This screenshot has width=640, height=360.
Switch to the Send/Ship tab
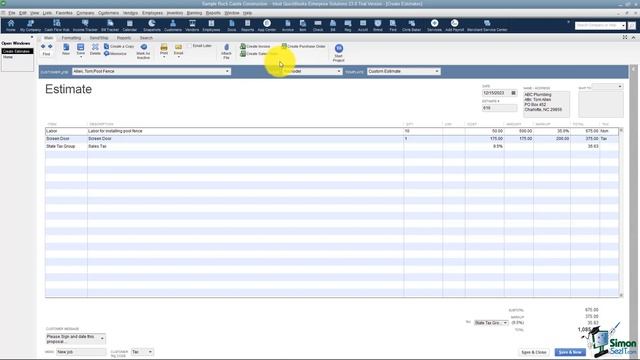click(99, 38)
